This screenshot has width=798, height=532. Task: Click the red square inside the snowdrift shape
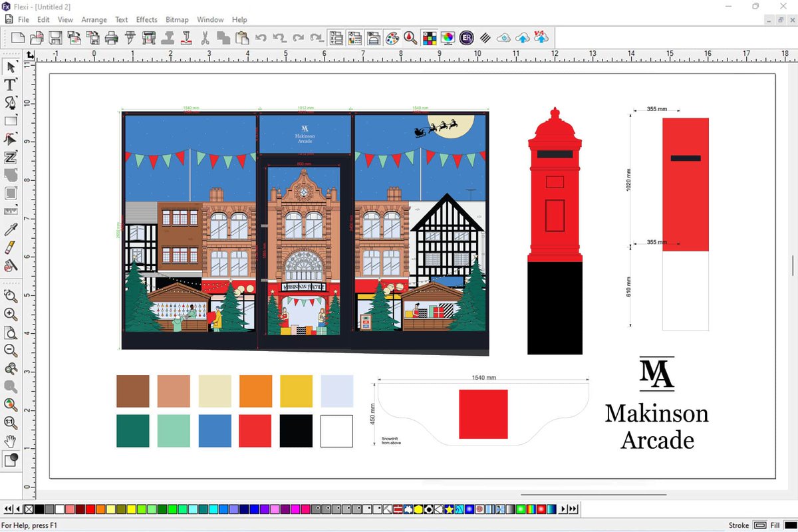point(483,414)
